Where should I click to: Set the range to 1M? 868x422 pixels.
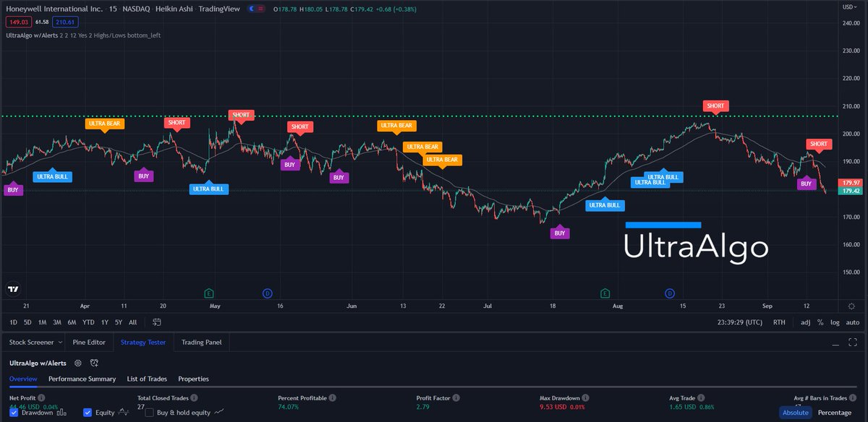[x=42, y=322]
